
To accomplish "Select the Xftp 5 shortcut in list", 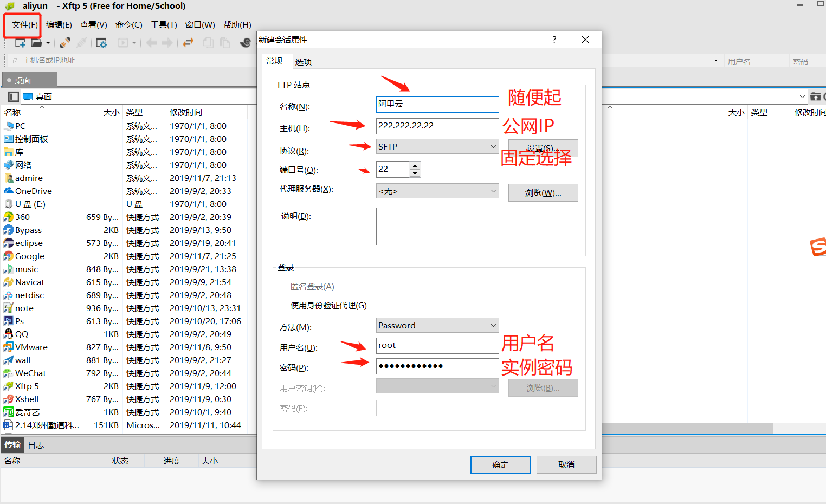I will pyautogui.click(x=27, y=386).
